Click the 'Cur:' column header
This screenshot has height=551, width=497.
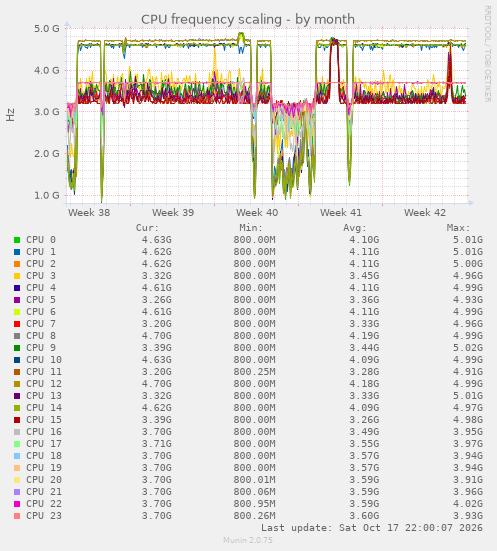point(148,228)
